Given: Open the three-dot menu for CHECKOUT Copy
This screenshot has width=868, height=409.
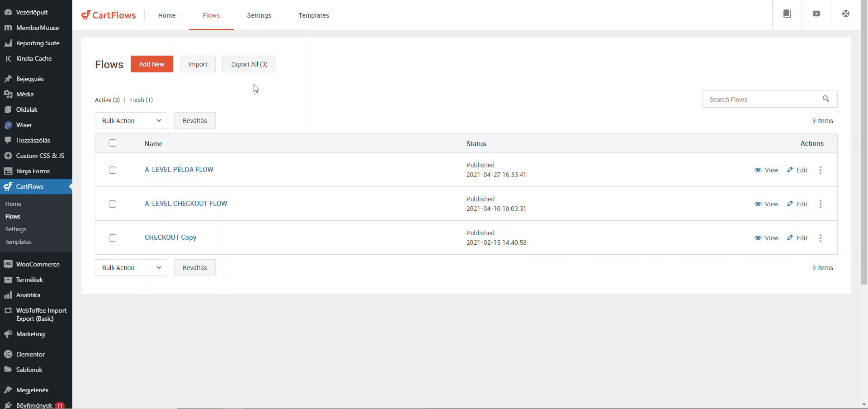Looking at the screenshot, I should tap(821, 238).
